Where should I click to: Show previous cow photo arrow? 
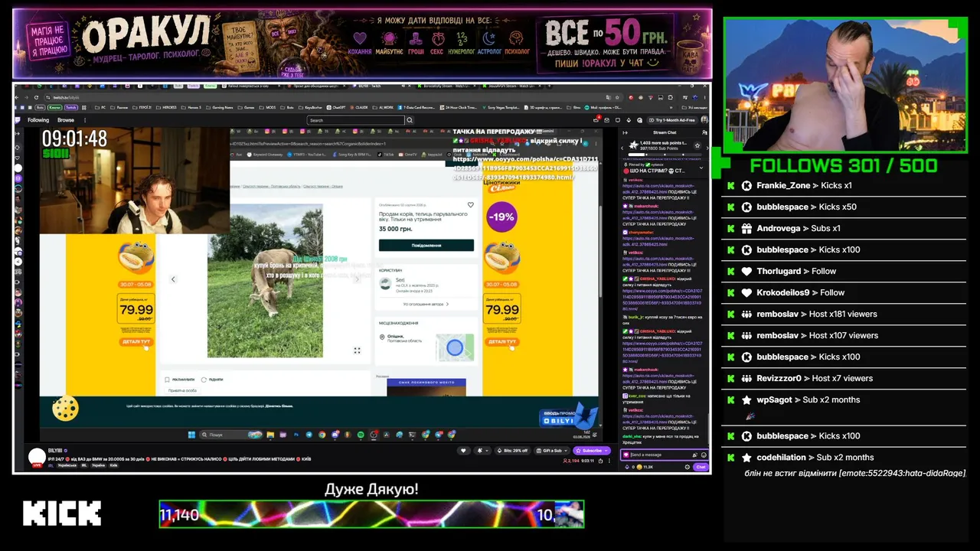173,279
